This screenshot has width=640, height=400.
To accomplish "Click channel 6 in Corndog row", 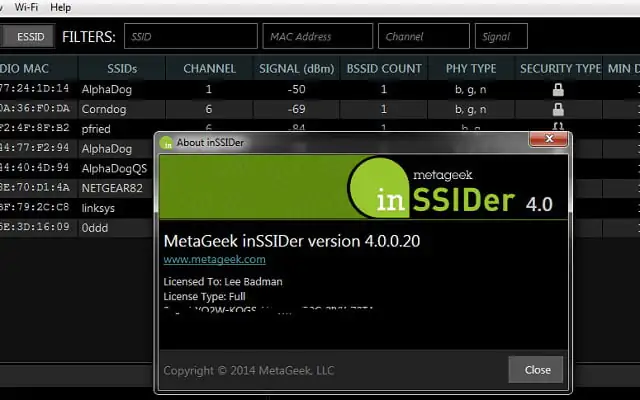I will (209, 109).
